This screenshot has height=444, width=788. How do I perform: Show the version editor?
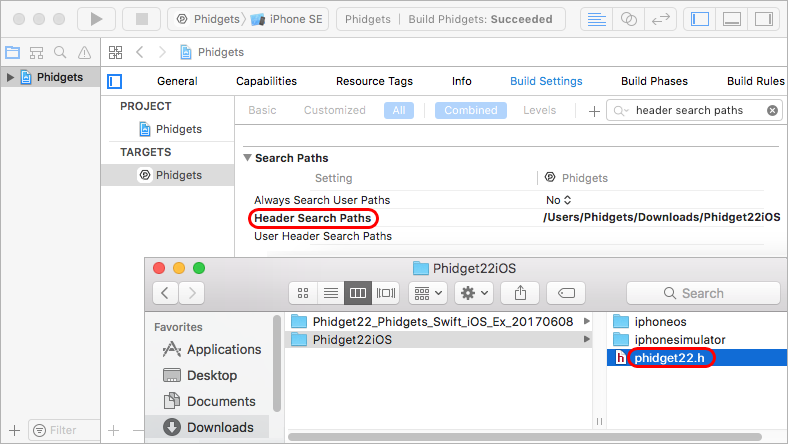pyautogui.click(x=660, y=19)
